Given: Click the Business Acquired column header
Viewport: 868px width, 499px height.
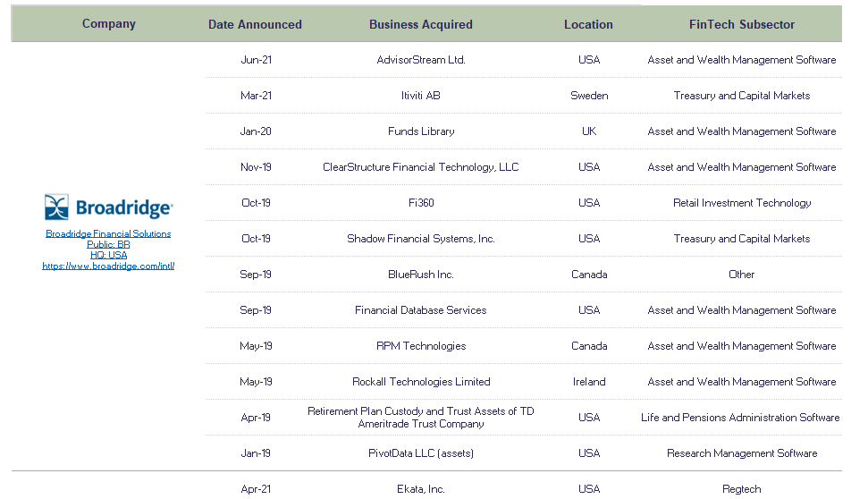Looking at the screenshot, I should click(421, 24).
